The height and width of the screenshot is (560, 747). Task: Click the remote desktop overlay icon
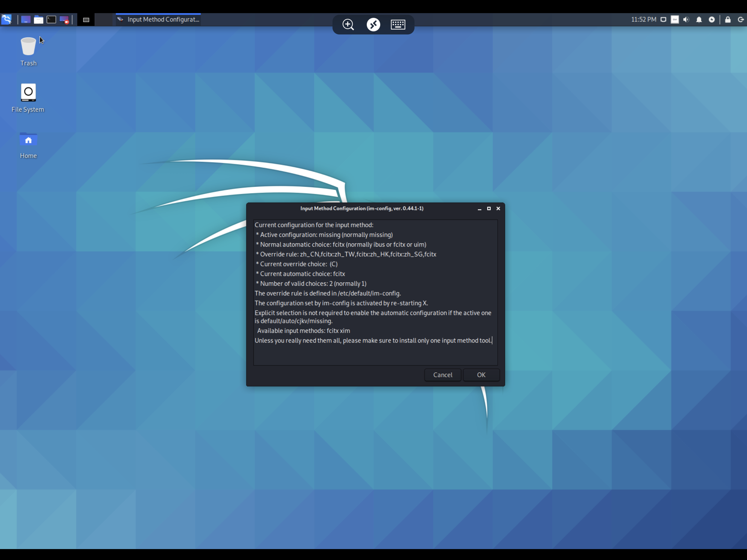(x=373, y=24)
